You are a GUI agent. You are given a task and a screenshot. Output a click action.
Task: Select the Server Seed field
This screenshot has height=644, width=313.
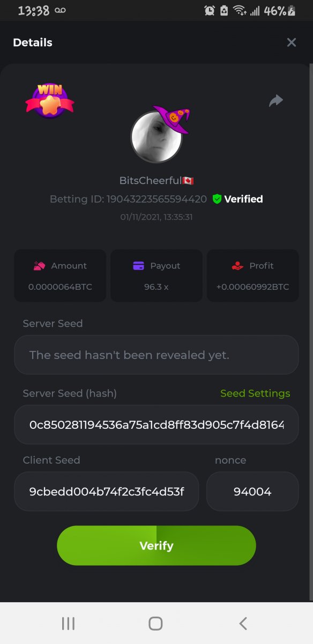156,355
